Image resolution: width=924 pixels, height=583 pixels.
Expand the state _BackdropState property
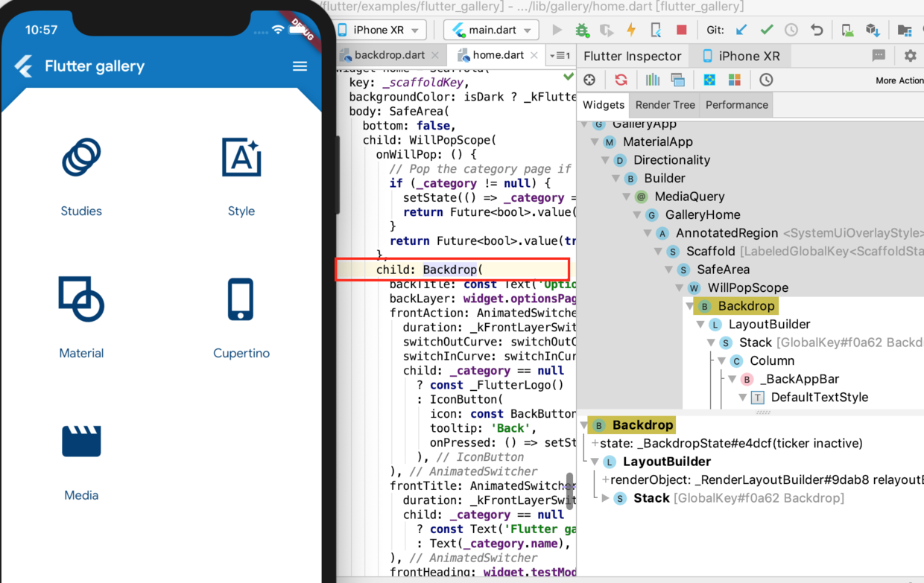(595, 443)
